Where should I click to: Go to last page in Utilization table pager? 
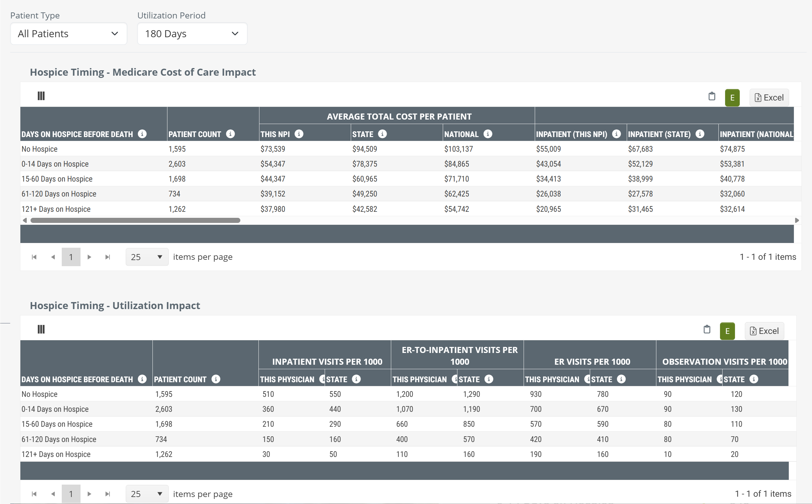(107, 494)
